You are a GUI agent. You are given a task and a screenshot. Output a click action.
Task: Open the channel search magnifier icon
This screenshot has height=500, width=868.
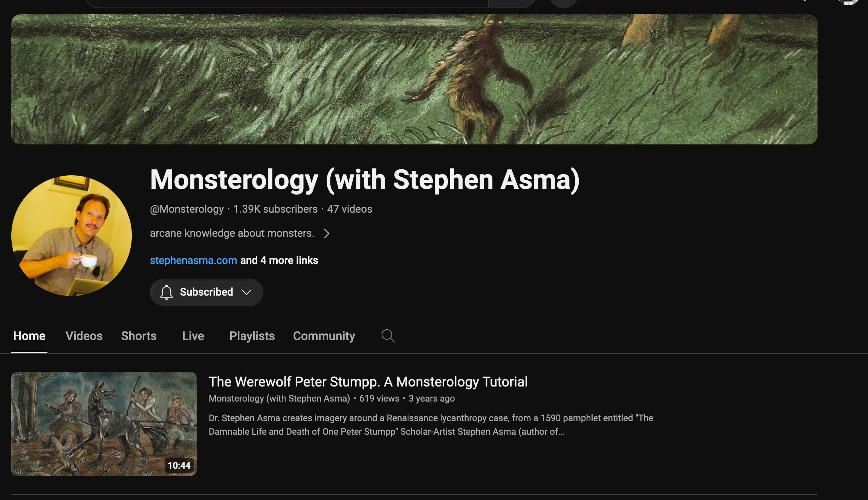coord(388,336)
